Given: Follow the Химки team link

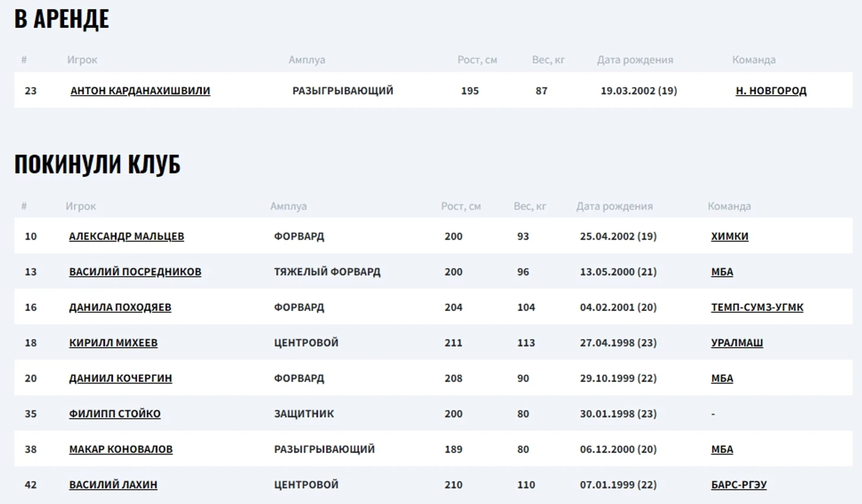Looking at the screenshot, I should [x=729, y=236].
